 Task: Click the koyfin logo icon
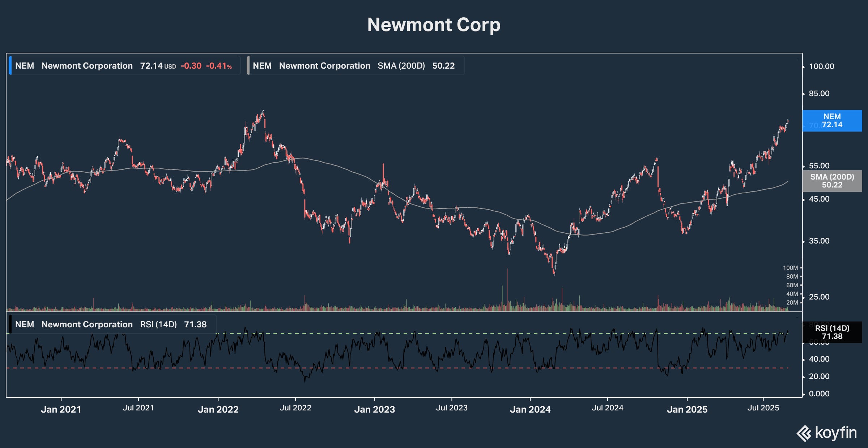point(804,433)
